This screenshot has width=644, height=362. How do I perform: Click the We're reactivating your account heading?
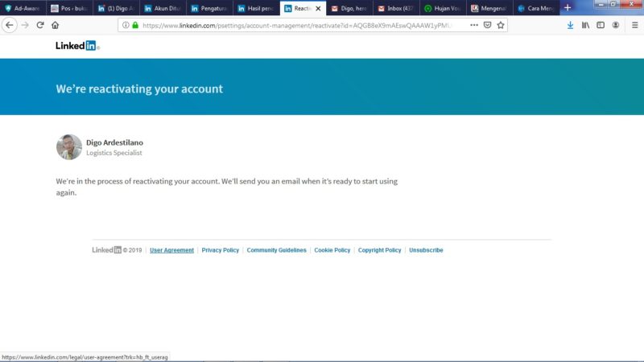pyautogui.click(x=139, y=88)
